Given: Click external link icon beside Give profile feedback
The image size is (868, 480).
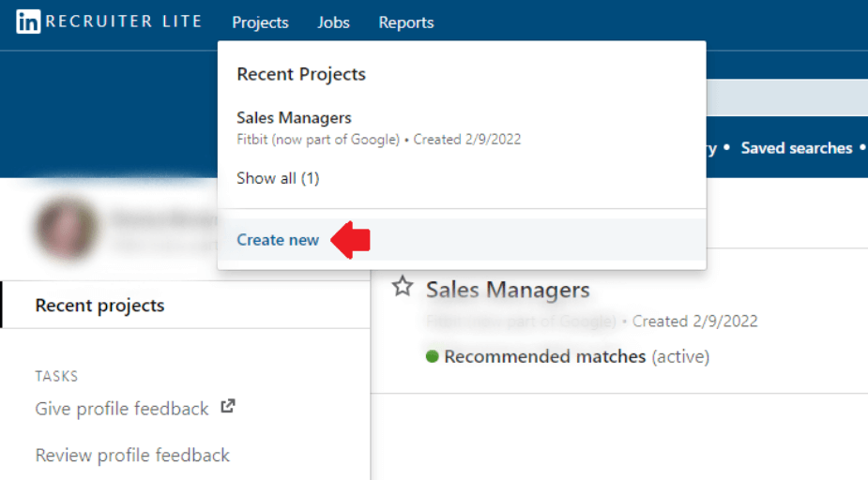Looking at the screenshot, I should pyautogui.click(x=228, y=407).
